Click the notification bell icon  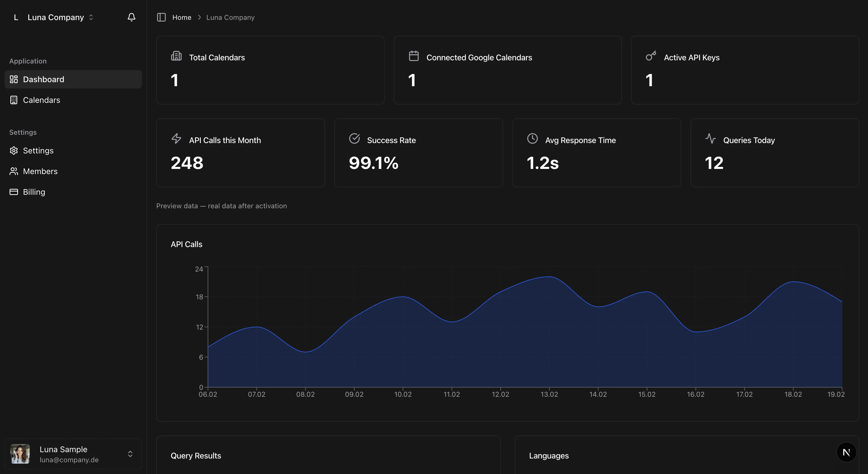pyautogui.click(x=132, y=17)
